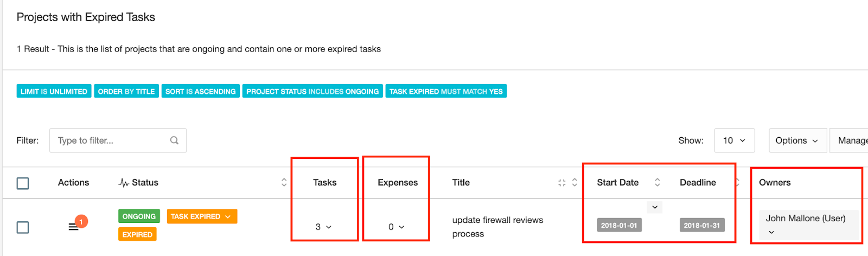
Task: Expand the Expenses count 0 dropdown
Action: [396, 227]
